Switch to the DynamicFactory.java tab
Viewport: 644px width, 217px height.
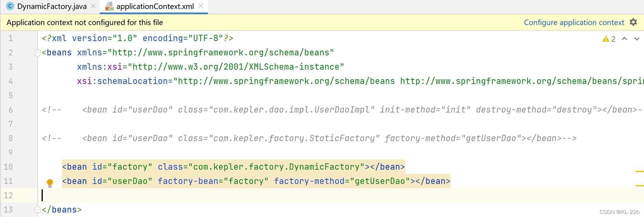coord(52,6)
